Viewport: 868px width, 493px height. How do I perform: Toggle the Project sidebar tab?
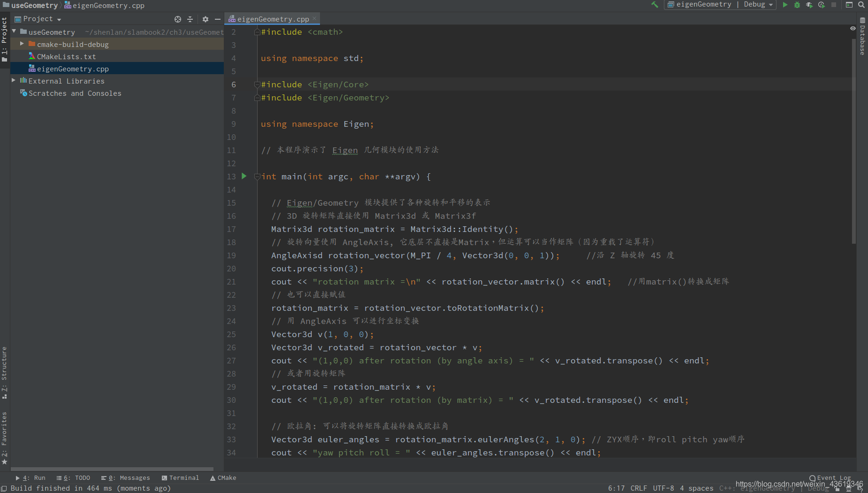coord(5,40)
